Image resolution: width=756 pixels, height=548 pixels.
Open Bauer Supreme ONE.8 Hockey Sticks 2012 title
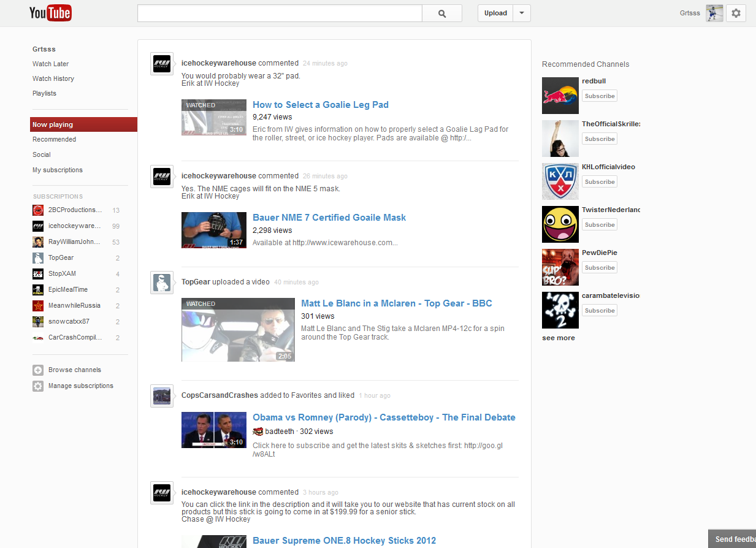pos(345,541)
